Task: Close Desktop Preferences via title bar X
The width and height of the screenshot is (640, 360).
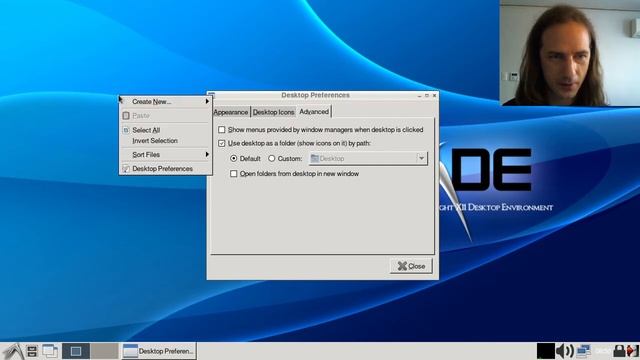Action: (x=434, y=96)
